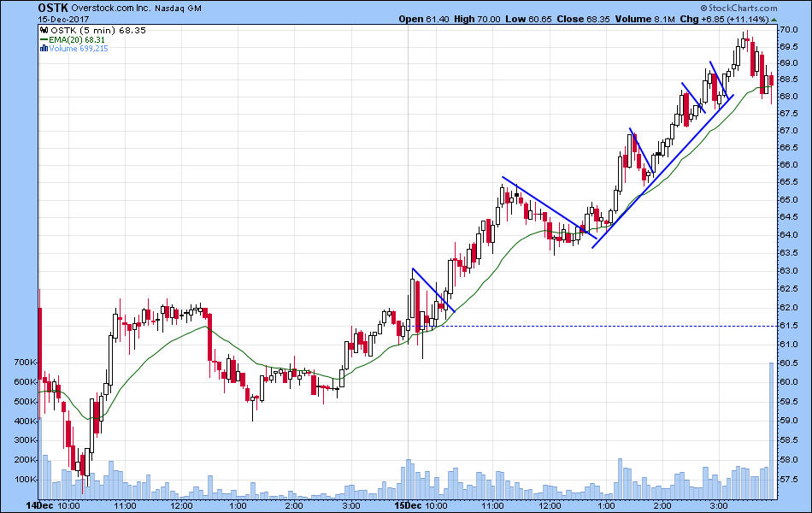Click the 400K volume axis label

coord(26,421)
